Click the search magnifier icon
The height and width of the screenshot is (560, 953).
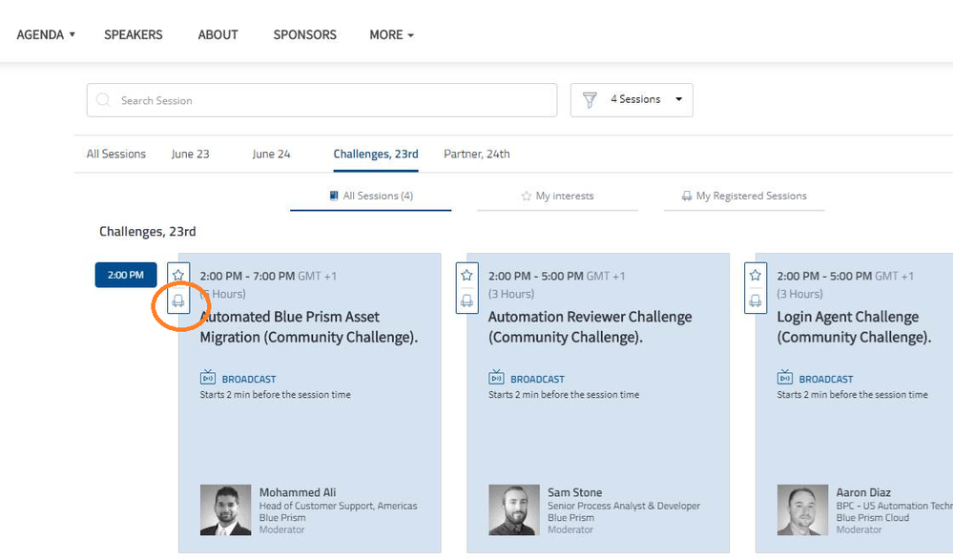point(103,100)
